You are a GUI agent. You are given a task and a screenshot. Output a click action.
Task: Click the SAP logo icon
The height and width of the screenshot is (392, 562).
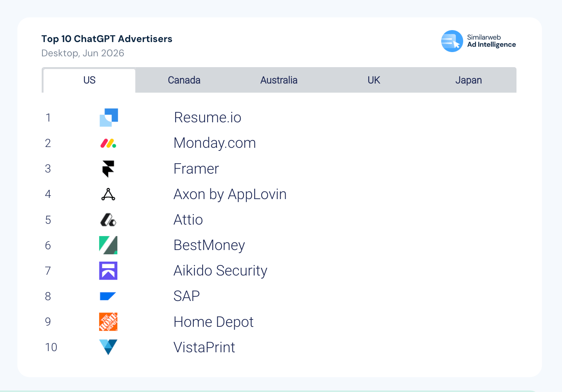point(108,296)
